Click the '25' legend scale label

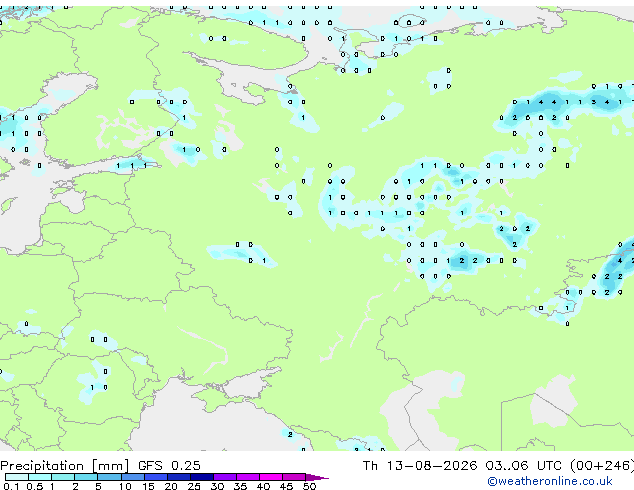coord(194,486)
